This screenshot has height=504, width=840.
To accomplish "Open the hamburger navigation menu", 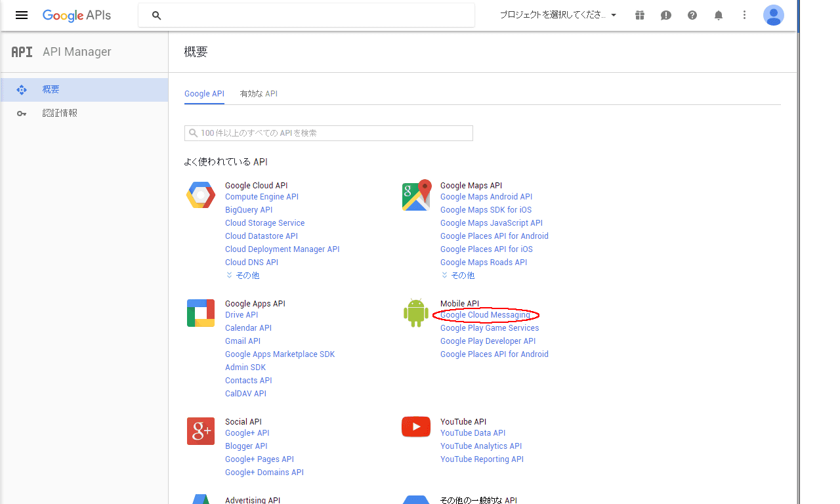I will click(22, 15).
